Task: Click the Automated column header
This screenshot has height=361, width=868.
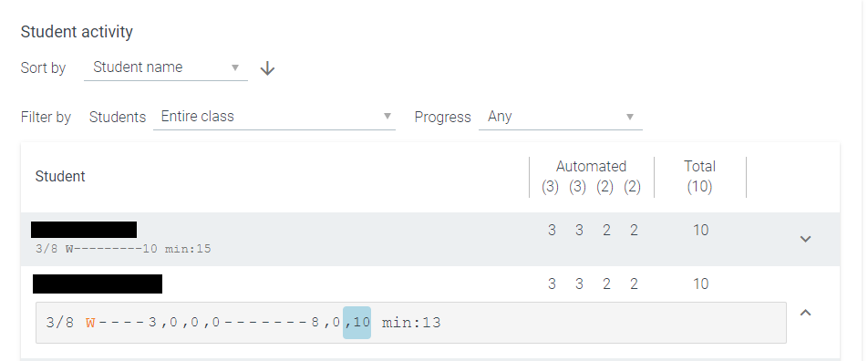Action: (x=591, y=166)
